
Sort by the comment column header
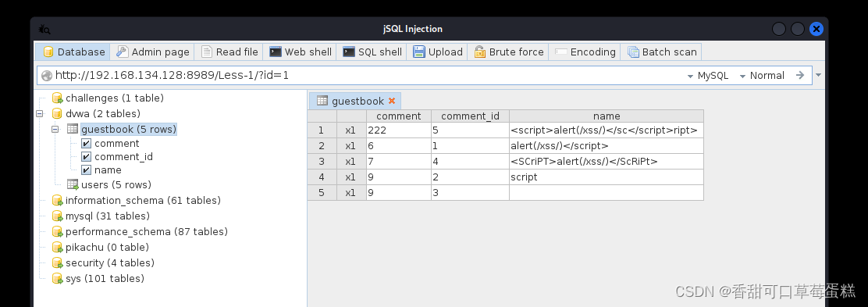coord(399,116)
